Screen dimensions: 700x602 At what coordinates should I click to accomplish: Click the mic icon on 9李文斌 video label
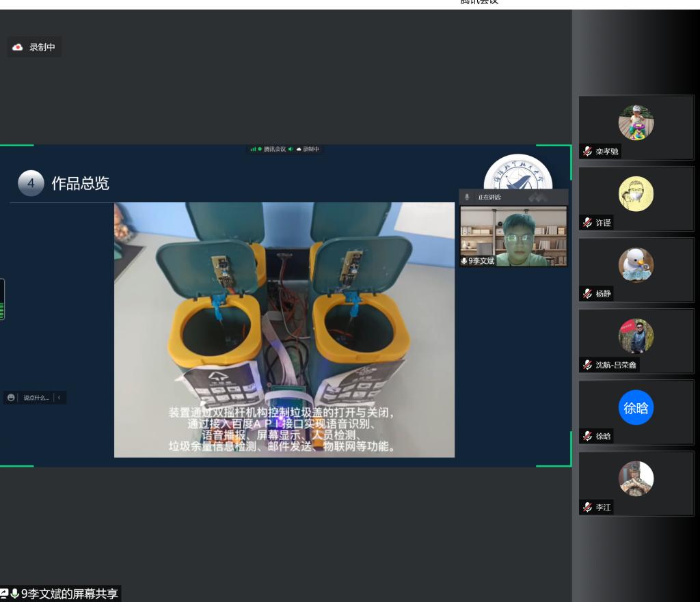coord(464,261)
